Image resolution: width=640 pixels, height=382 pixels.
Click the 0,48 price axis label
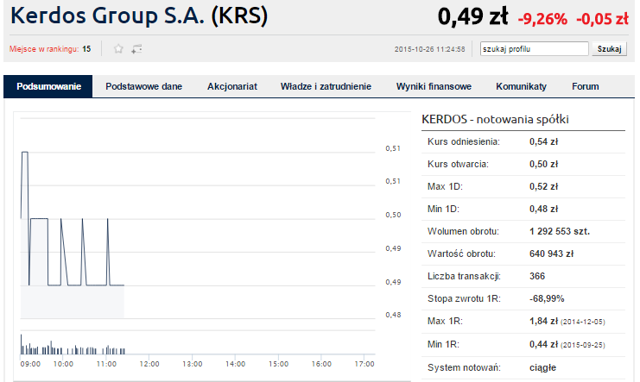click(x=393, y=315)
